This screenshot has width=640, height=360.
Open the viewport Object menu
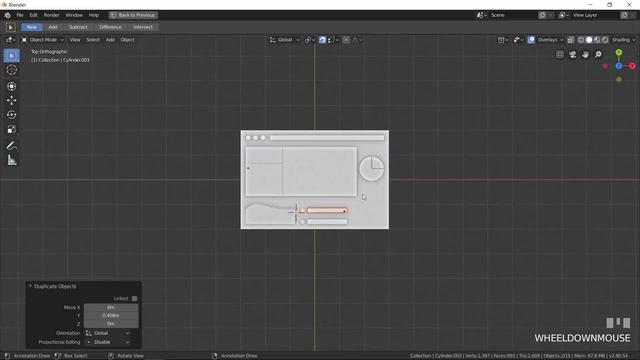pyautogui.click(x=127, y=40)
